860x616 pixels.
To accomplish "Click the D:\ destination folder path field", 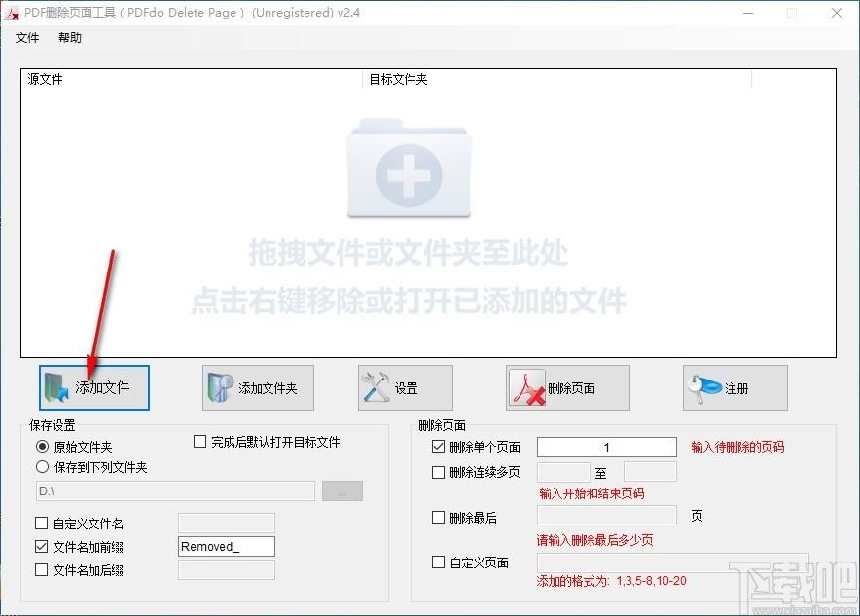I will [x=175, y=490].
